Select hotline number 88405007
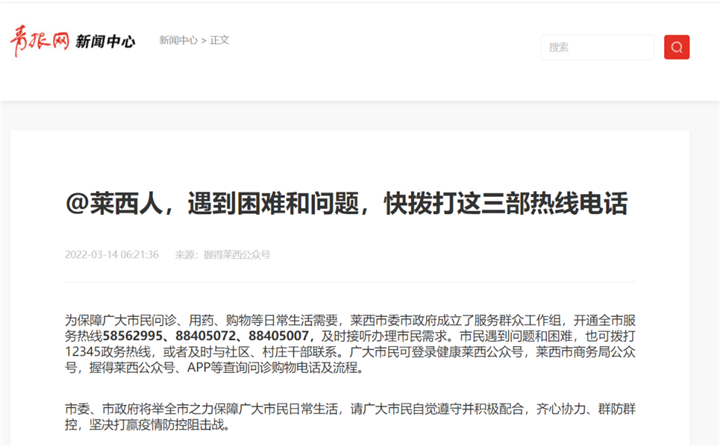 click(278, 336)
